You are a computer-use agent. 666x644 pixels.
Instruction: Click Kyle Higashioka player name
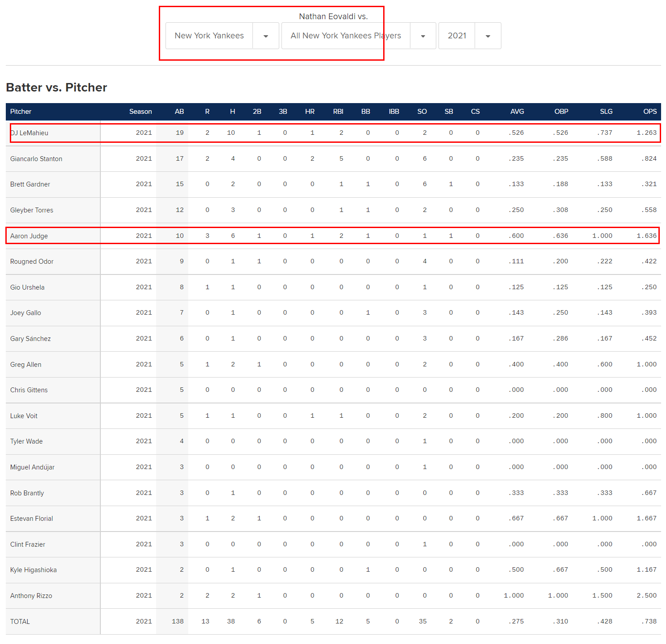[x=33, y=570]
